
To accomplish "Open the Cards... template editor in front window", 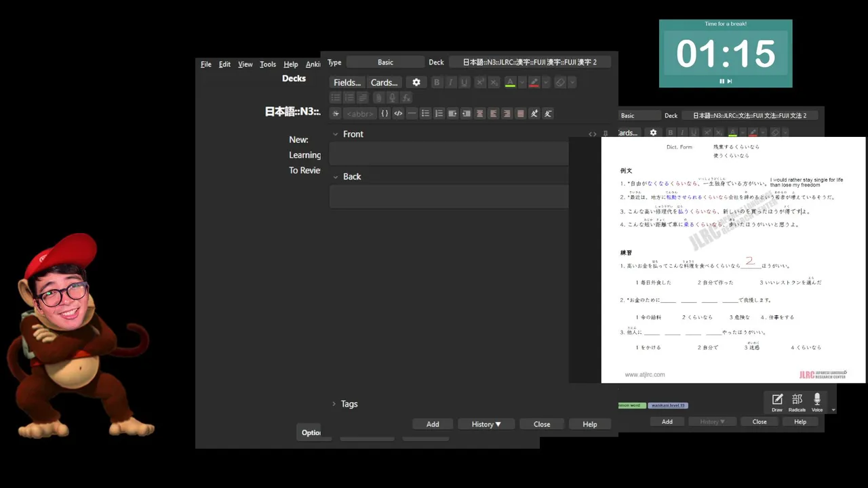I will (384, 82).
